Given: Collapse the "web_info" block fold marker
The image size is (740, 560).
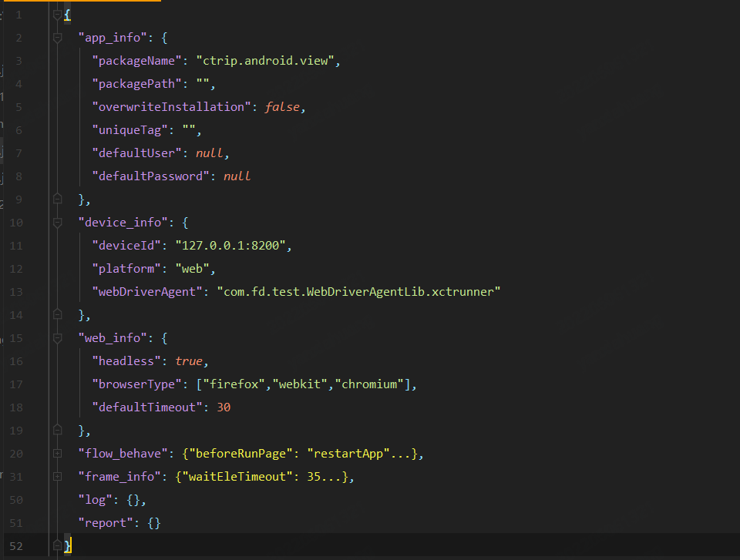Looking at the screenshot, I should (57, 338).
